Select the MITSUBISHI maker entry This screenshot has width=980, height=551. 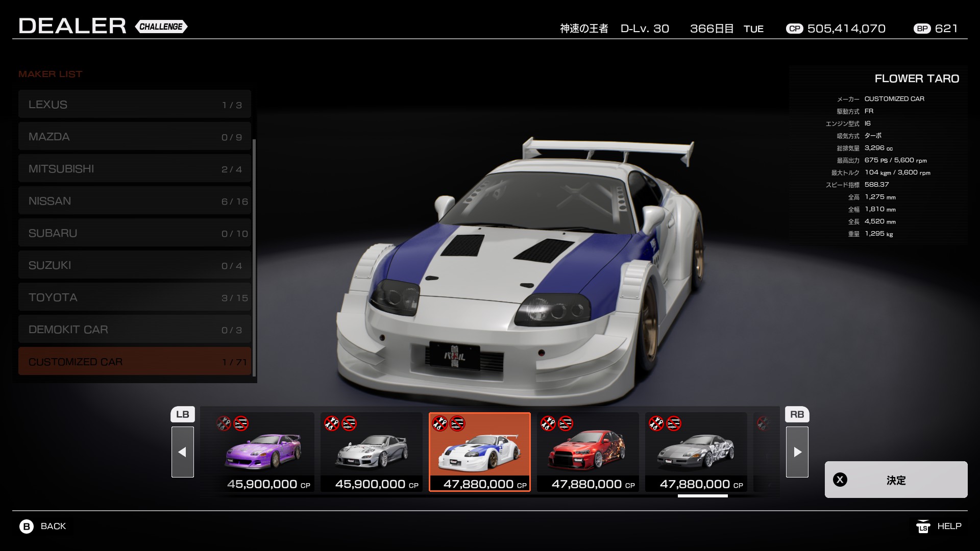pyautogui.click(x=135, y=169)
